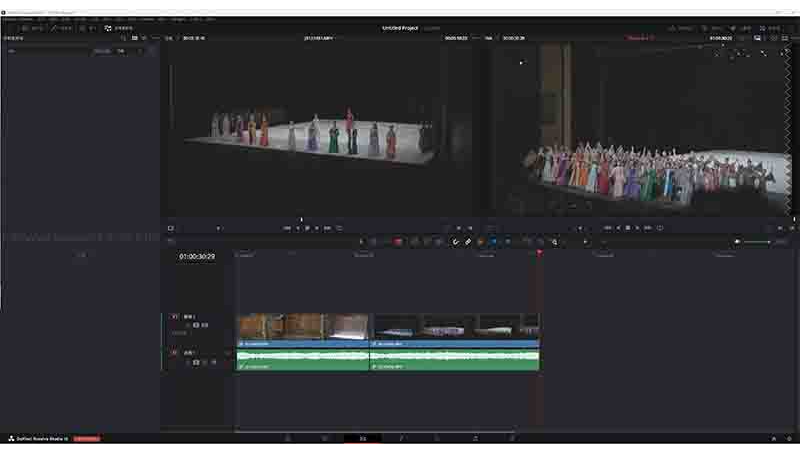
Task: Open the Effects Library button at top left
Action: (x=118, y=28)
